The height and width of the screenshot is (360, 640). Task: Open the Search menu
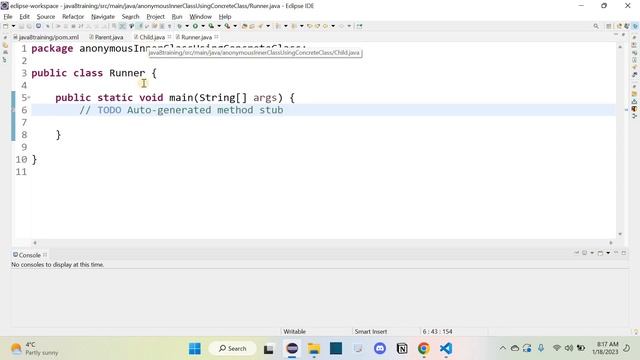[x=131, y=17]
